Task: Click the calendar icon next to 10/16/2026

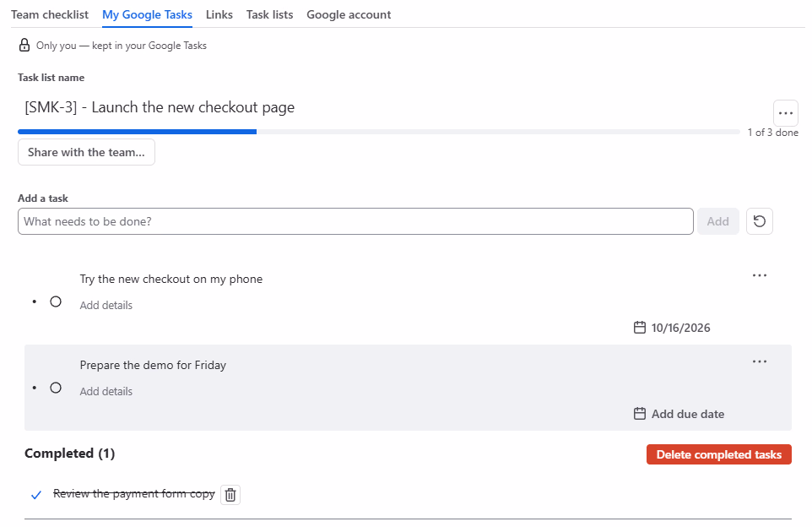Action: pos(640,328)
